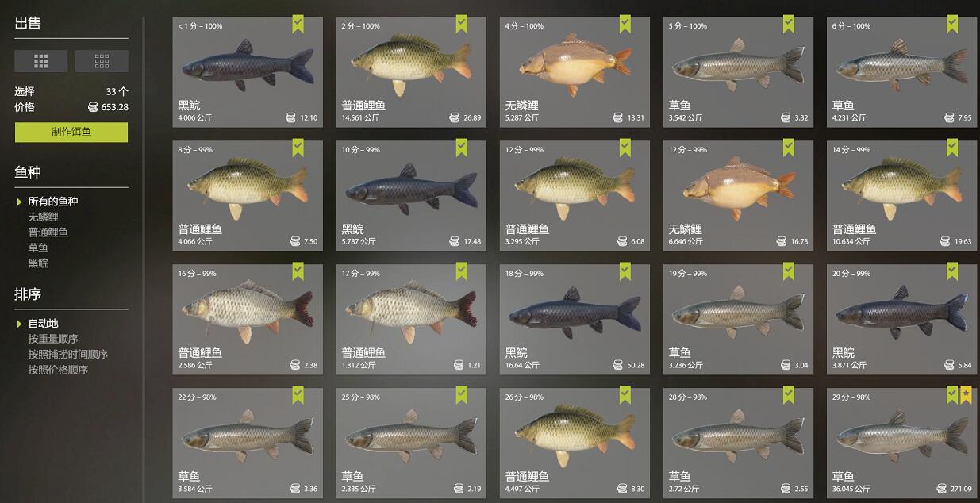The image size is (980, 503).
Task: Deselect the checkmark on 1.312 kg 普通鲤鱼
Action: click(x=461, y=271)
